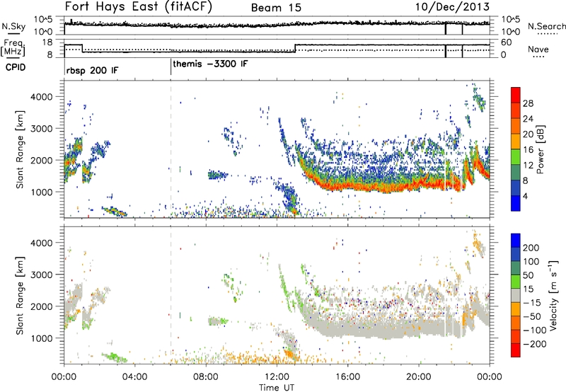
Task: Click the 'Nave' legend label
Action: pos(538,49)
